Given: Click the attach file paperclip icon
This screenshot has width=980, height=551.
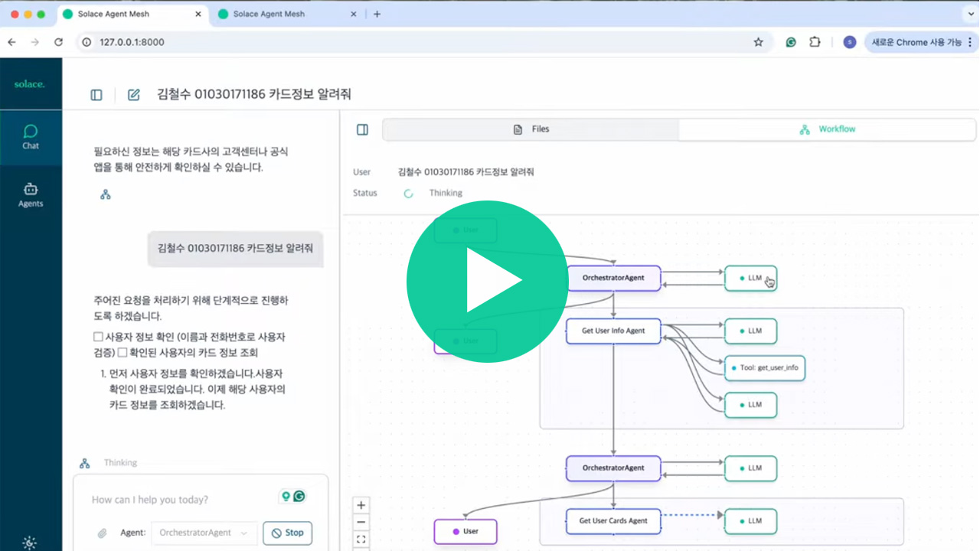Looking at the screenshot, I should pyautogui.click(x=102, y=533).
